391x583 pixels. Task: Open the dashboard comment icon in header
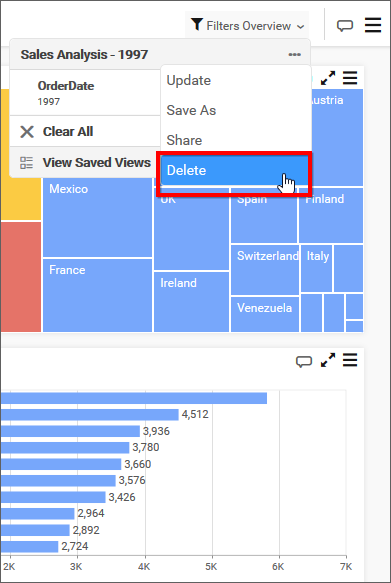(x=345, y=26)
